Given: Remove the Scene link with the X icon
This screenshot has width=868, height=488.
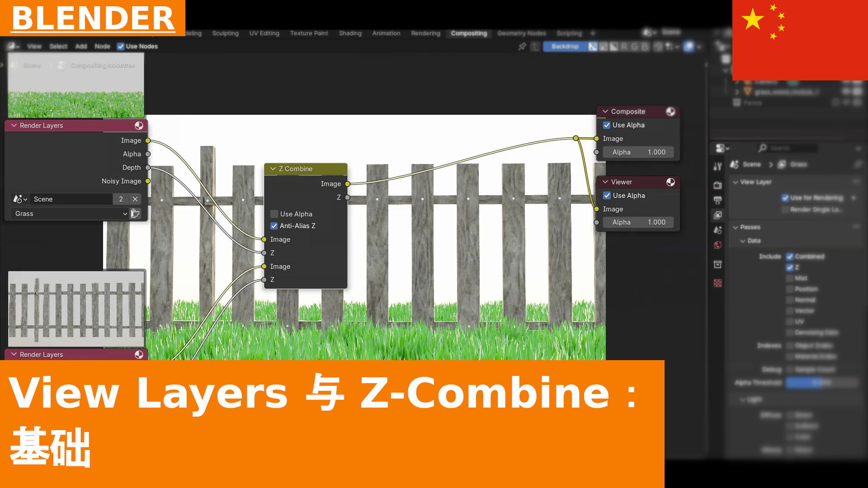Looking at the screenshot, I should coord(135,199).
